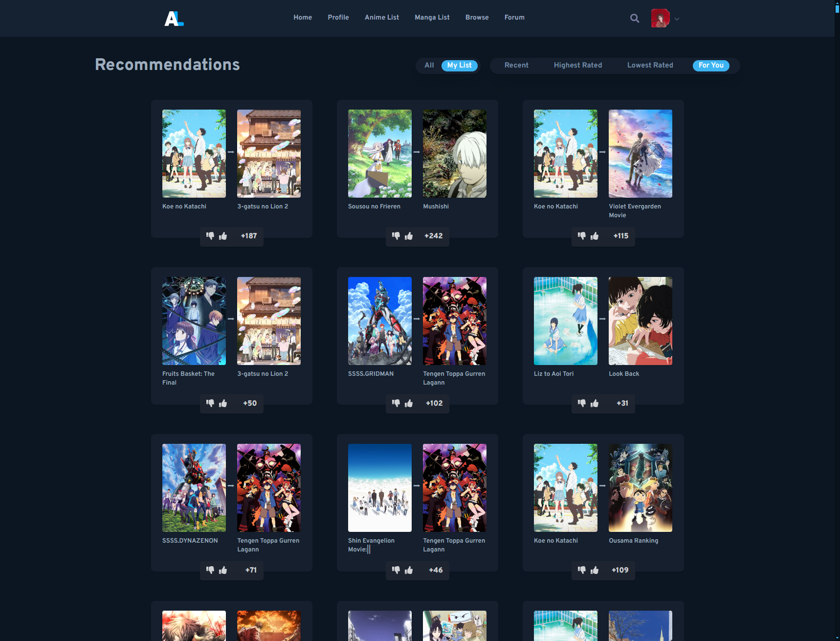Thumbs up the Sousou no Frieren recommendation
840x641 pixels.
tap(409, 236)
